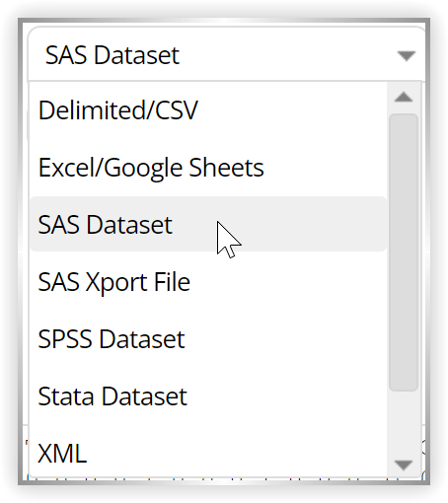Select the Delimited/CSV option

[x=208, y=110]
